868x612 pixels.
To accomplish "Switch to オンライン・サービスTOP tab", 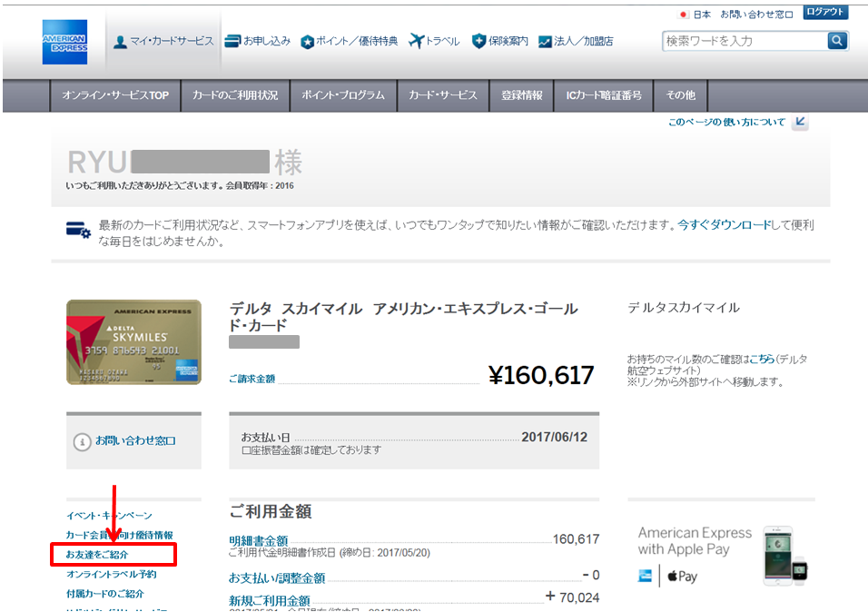I will [115, 95].
